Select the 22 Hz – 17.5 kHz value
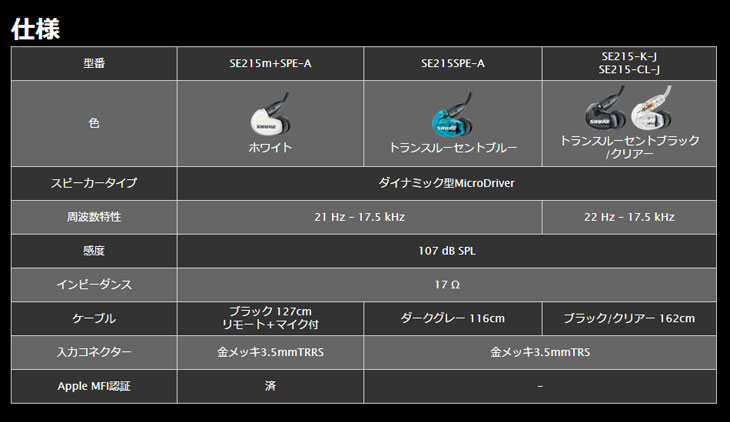This screenshot has height=422, width=730. click(629, 217)
